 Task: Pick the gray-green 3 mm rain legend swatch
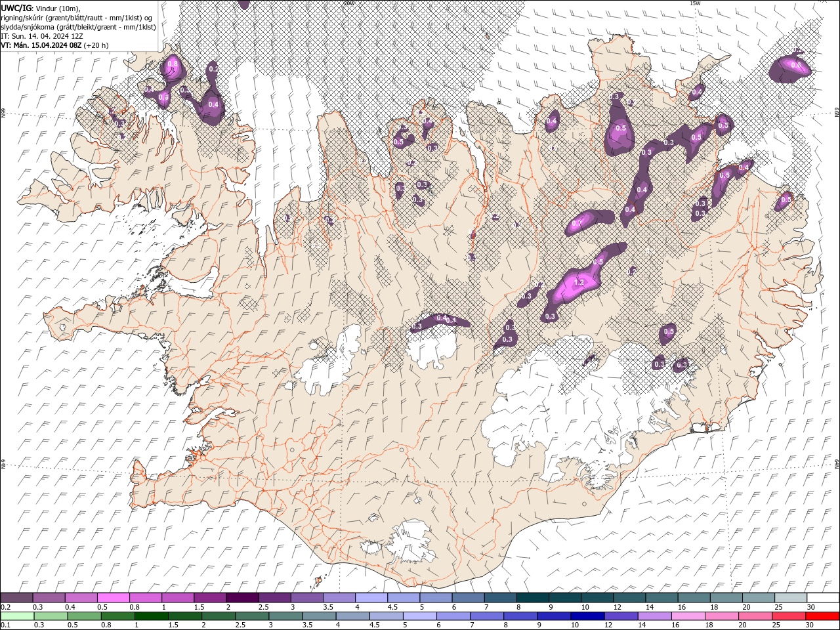(x=286, y=616)
